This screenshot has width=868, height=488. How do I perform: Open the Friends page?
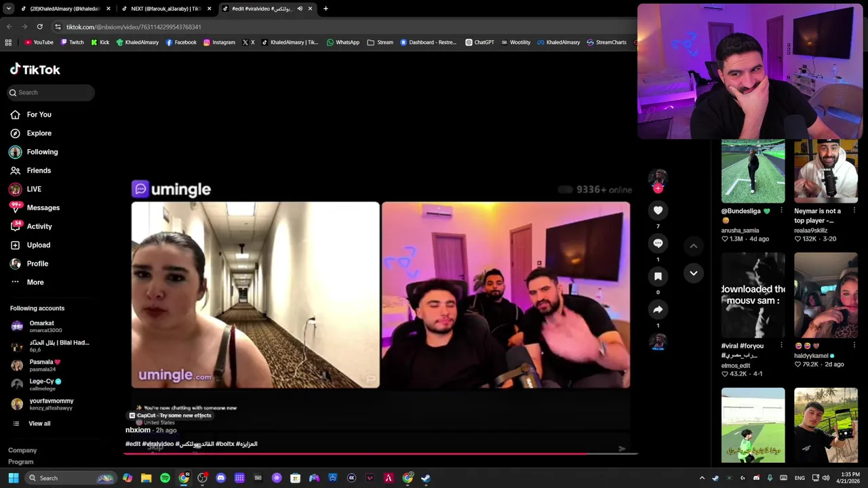point(31,171)
